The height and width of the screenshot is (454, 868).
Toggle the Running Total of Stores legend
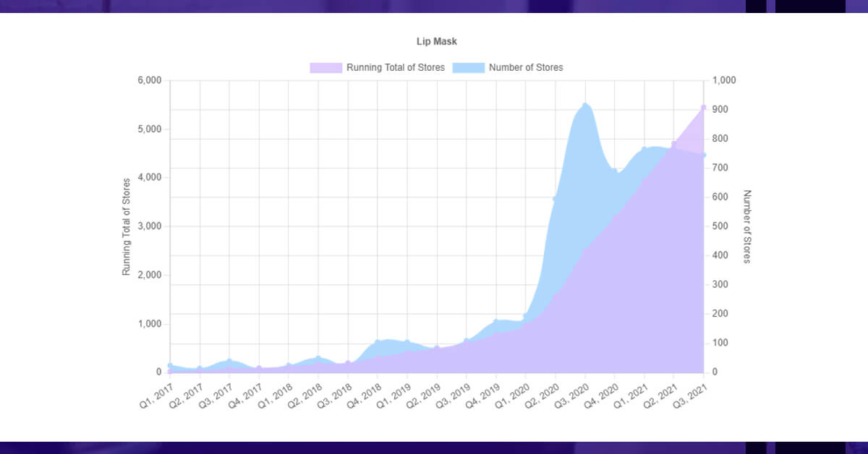(x=378, y=67)
